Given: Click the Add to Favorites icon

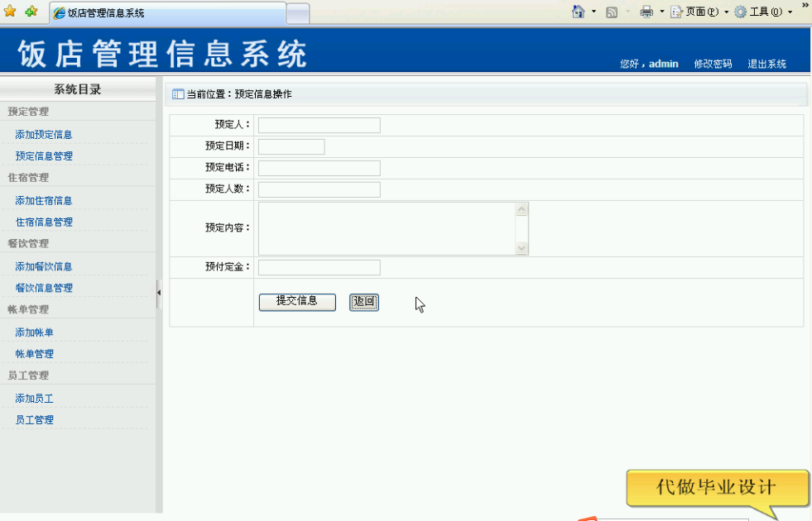Looking at the screenshot, I should 31,12.
